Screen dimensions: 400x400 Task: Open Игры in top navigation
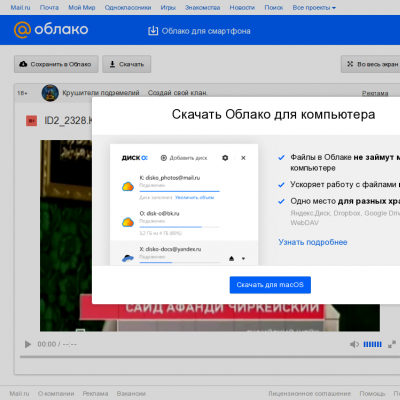click(x=168, y=7)
